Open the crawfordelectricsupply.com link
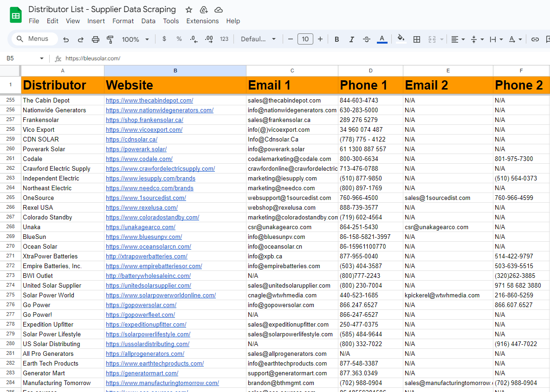550x392 pixels. 160,169
